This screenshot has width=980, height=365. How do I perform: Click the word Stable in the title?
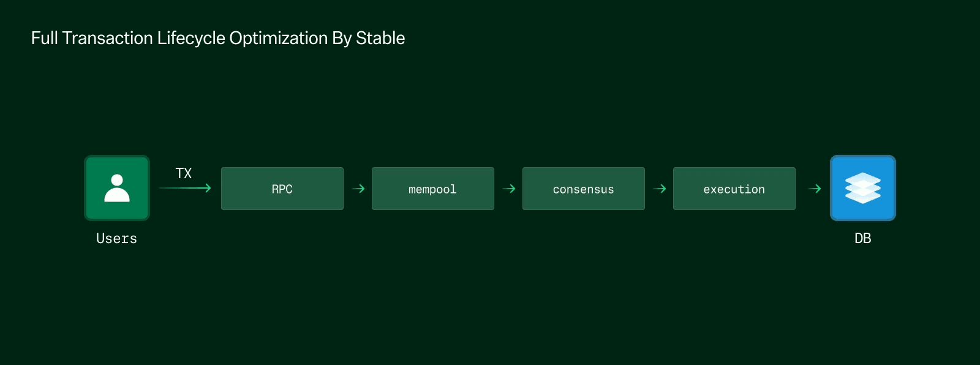(x=380, y=38)
